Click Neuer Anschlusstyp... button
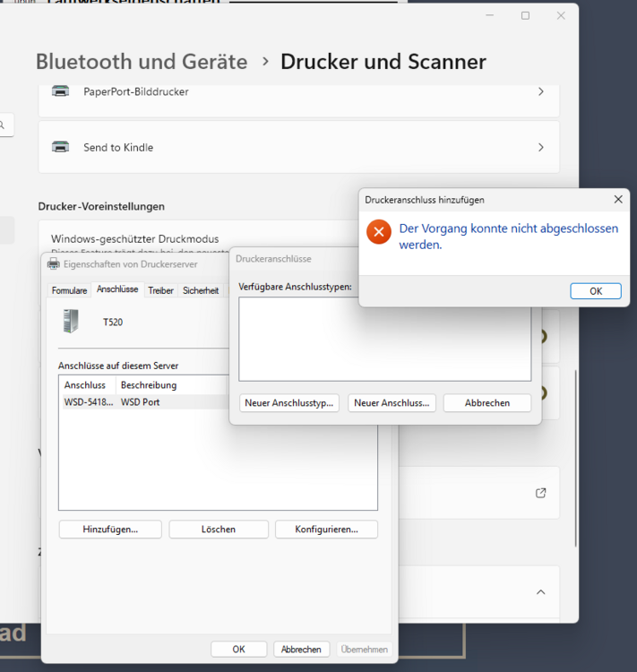 pos(289,403)
